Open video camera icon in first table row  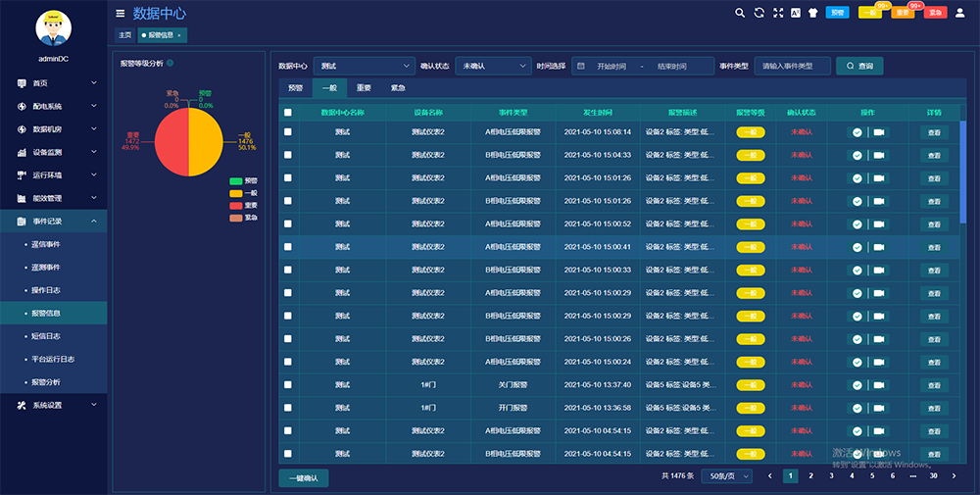879,131
